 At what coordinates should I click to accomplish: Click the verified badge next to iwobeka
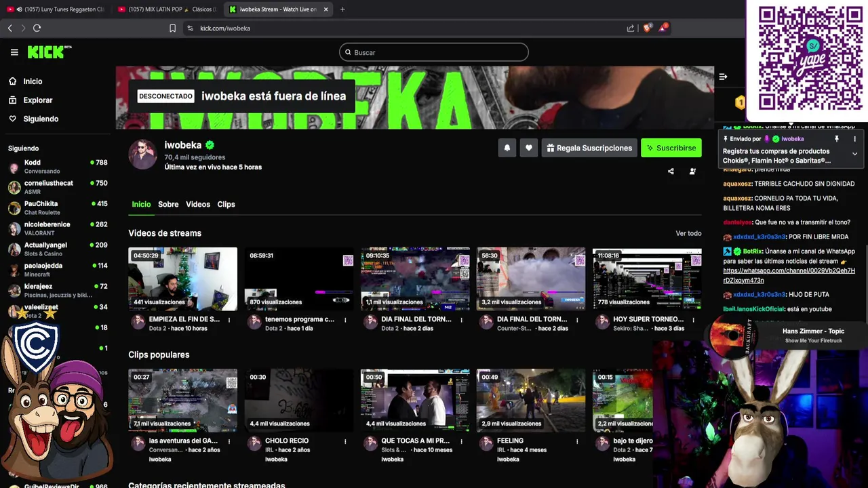pos(210,145)
